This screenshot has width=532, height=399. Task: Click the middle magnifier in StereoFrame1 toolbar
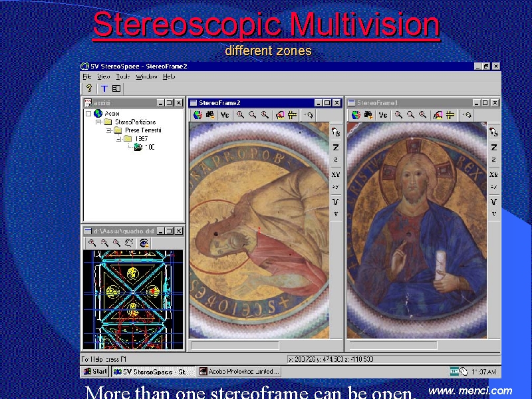click(410, 115)
